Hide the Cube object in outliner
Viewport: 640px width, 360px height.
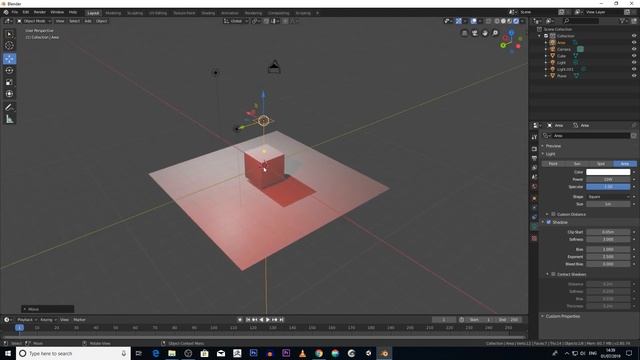tap(634, 56)
